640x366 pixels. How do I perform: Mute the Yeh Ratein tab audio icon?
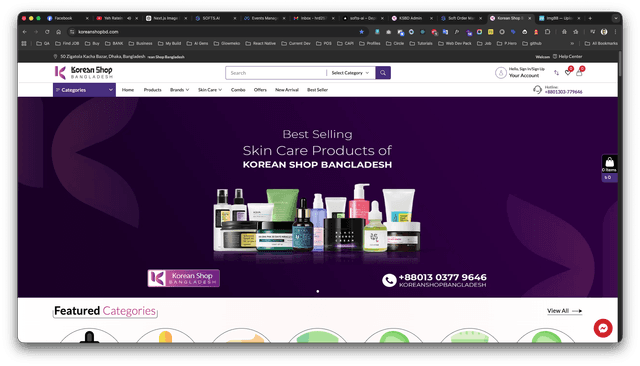(129, 18)
